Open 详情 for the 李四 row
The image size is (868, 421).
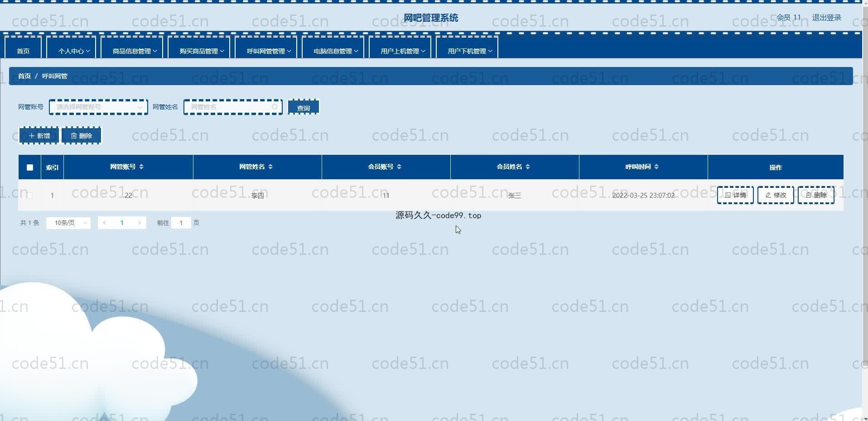click(735, 195)
